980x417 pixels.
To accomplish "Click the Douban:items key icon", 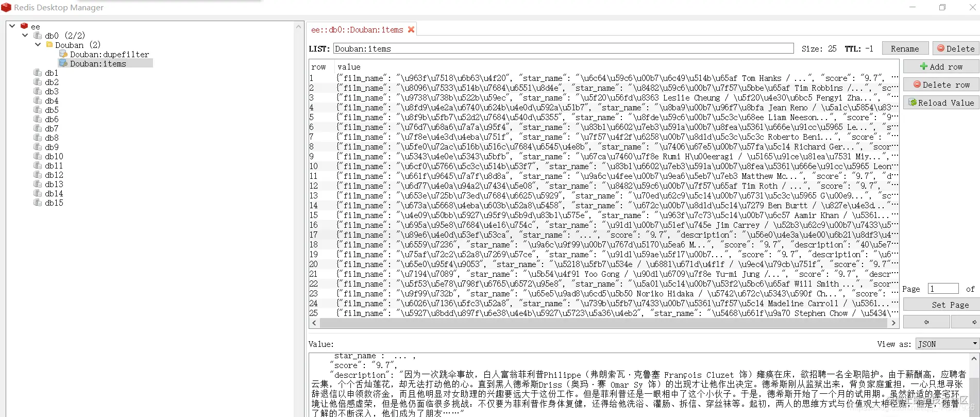I will 63,63.
